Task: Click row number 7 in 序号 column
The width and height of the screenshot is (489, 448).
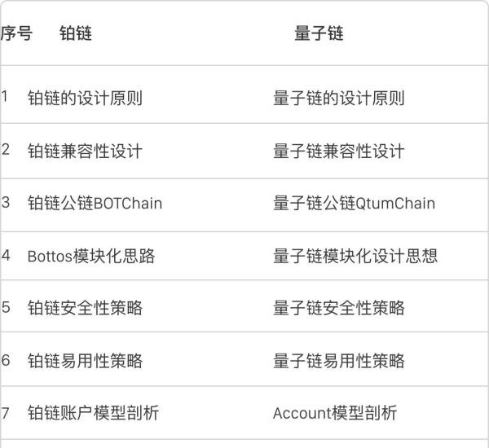Action: coord(6,412)
